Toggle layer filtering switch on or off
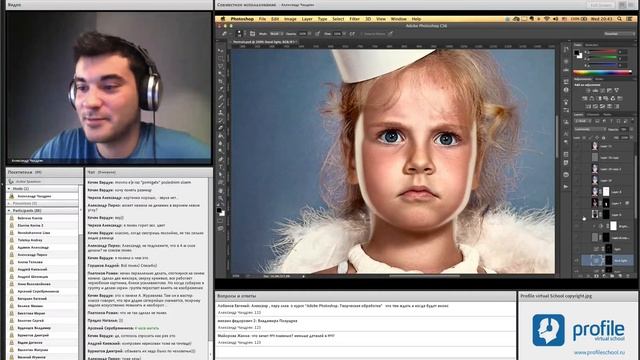 coord(633,121)
